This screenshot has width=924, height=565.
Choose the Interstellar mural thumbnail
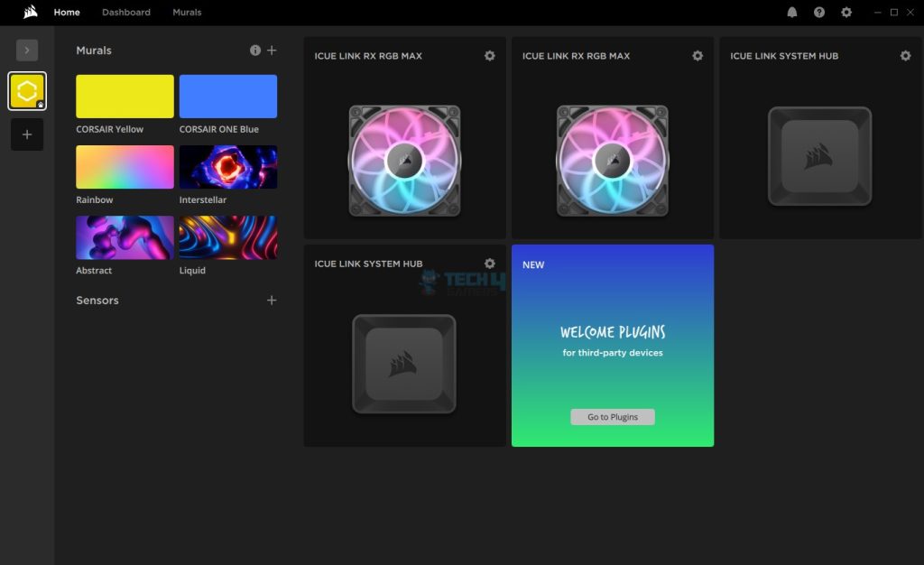(228, 167)
